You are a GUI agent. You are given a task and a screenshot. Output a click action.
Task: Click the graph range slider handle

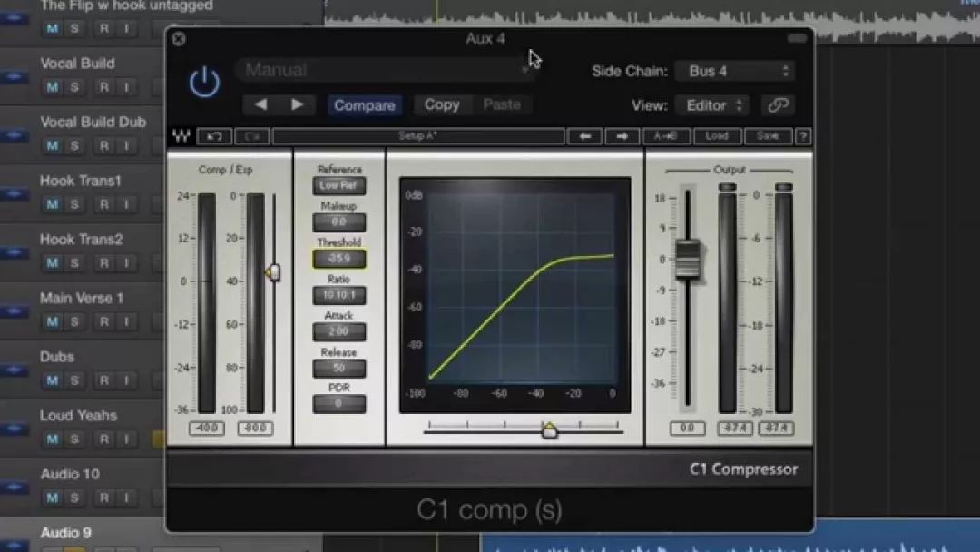[x=549, y=429]
